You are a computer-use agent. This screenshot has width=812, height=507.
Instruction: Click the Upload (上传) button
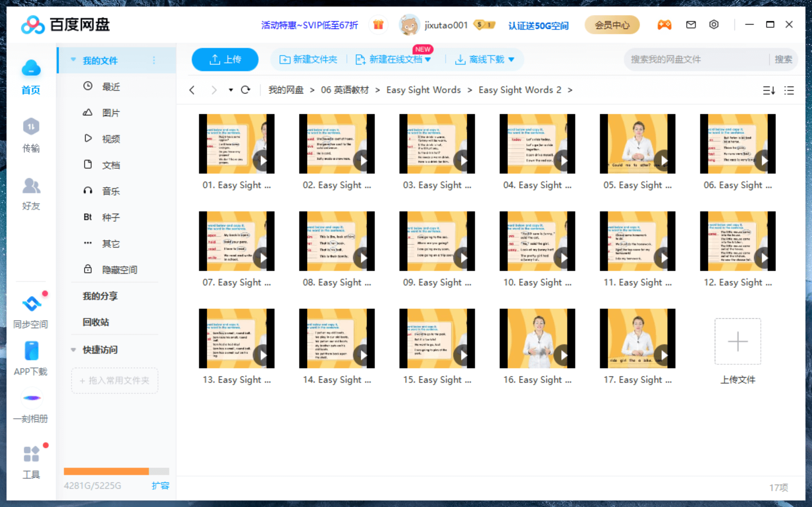tap(225, 60)
